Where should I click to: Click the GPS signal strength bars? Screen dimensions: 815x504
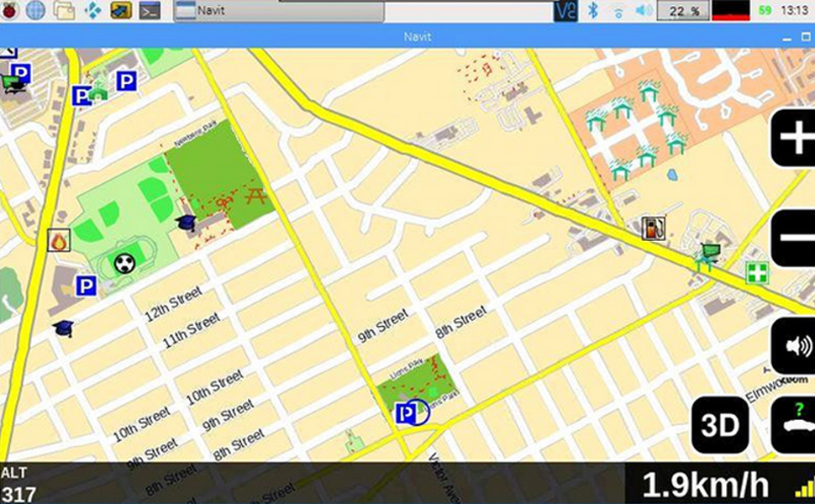[x=805, y=487]
